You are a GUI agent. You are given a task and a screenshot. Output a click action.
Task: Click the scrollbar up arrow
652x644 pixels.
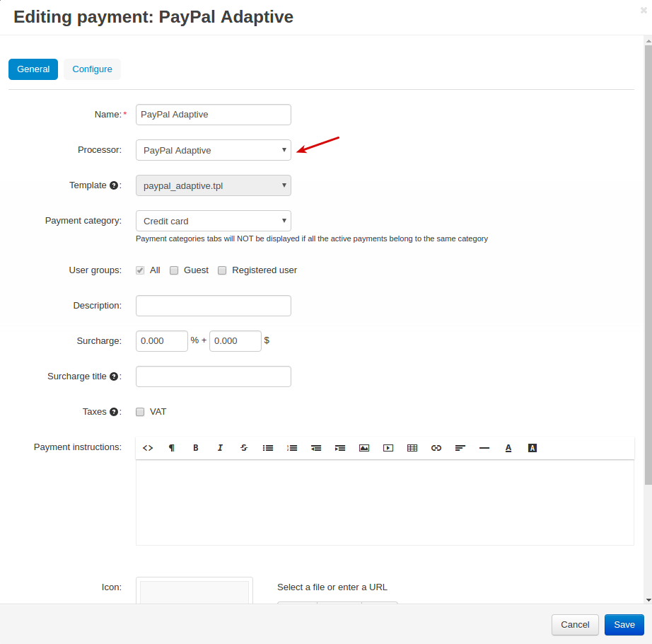[648, 41]
